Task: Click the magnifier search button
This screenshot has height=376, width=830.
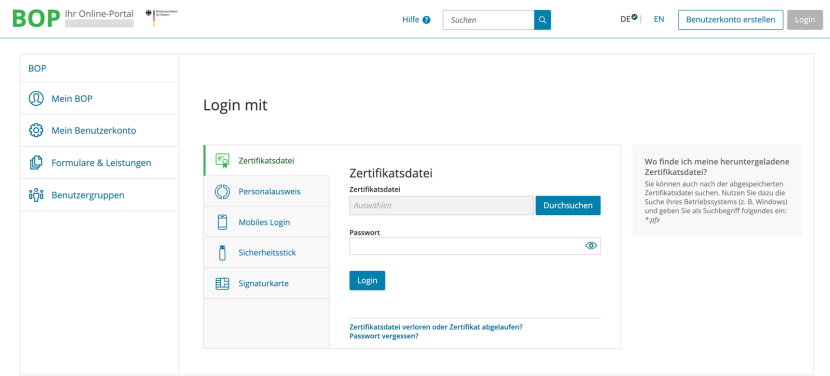Action: pos(542,20)
